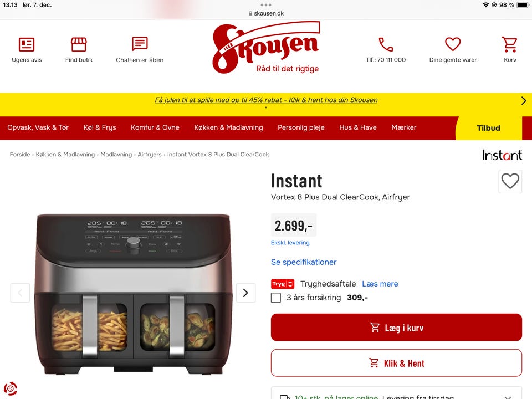Click the cookie settings icon

(11, 388)
